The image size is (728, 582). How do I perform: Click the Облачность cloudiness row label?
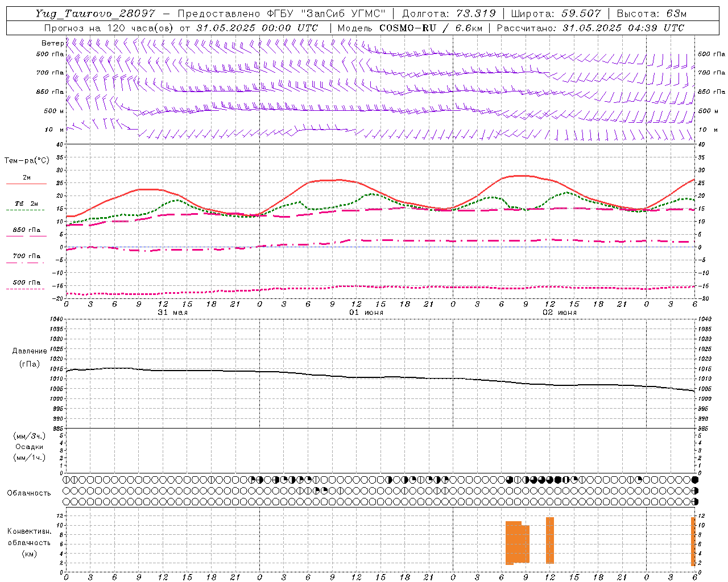(x=29, y=493)
